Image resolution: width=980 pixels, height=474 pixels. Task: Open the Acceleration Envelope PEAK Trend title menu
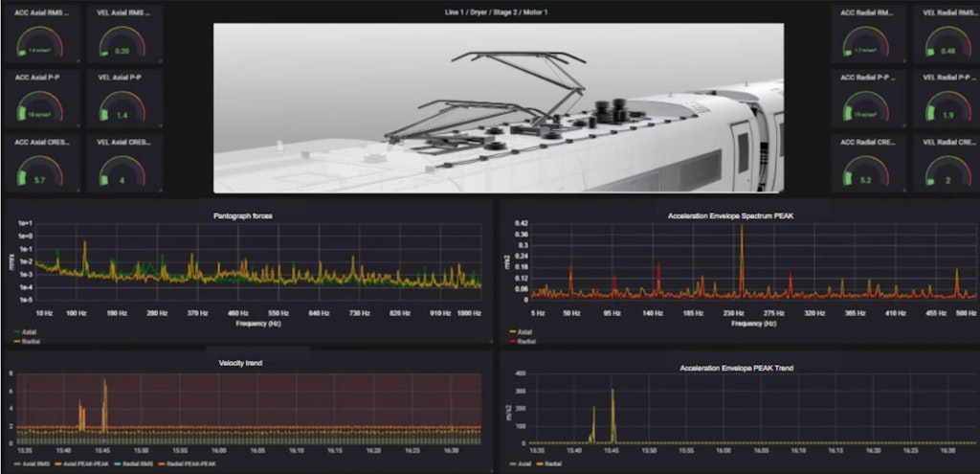tap(736, 369)
